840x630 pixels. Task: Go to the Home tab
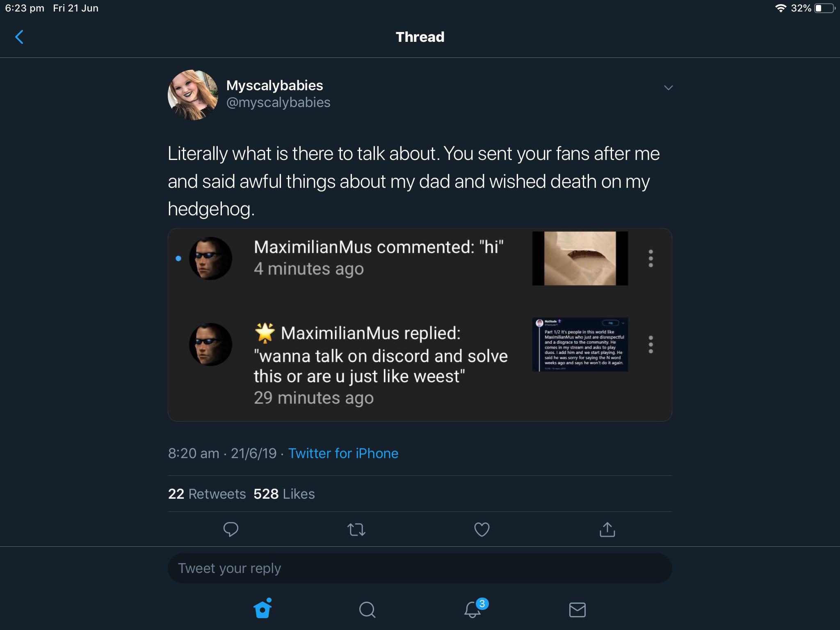click(x=262, y=609)
